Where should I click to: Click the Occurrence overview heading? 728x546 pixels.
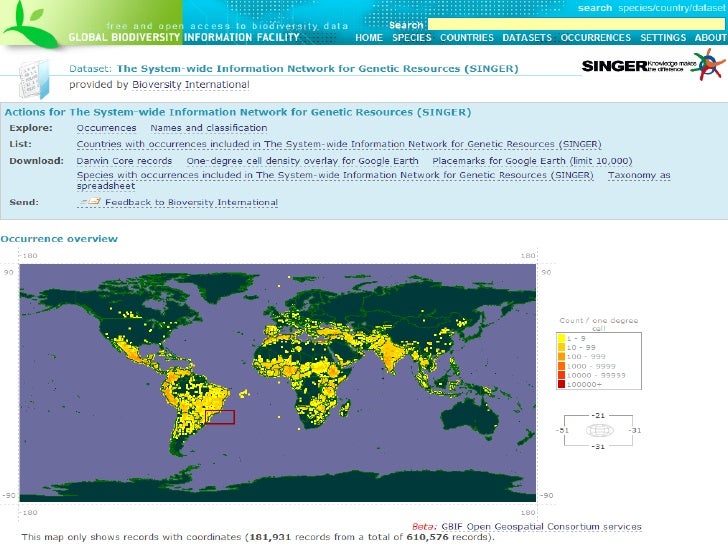coord(59,239)
